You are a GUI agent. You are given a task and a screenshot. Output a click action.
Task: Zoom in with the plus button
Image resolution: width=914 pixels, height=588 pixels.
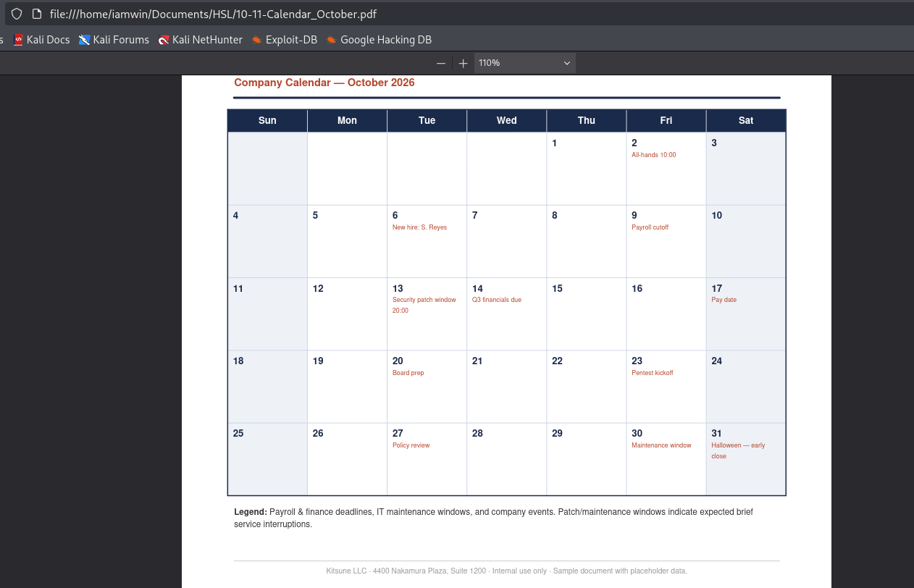click(x=464, y=63)
